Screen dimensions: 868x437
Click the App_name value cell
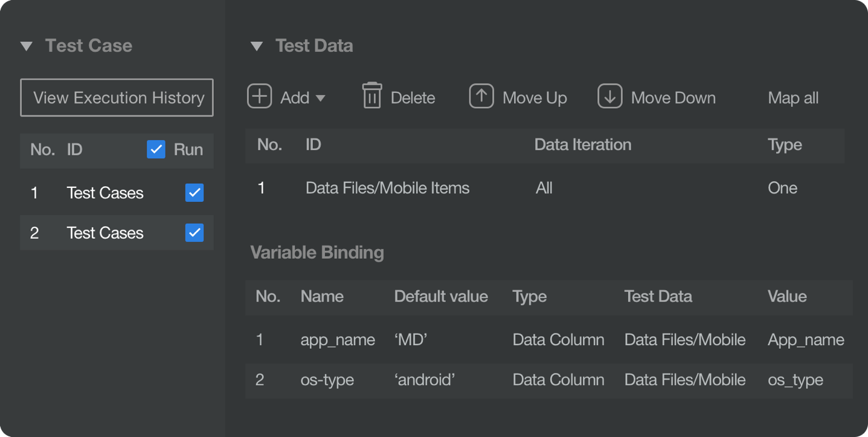[x=806, y=340]
